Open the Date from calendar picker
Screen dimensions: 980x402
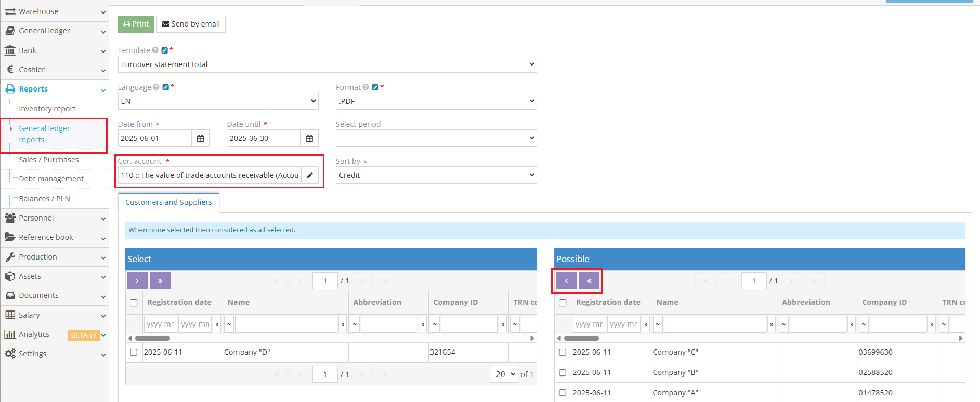coord(200,138)
